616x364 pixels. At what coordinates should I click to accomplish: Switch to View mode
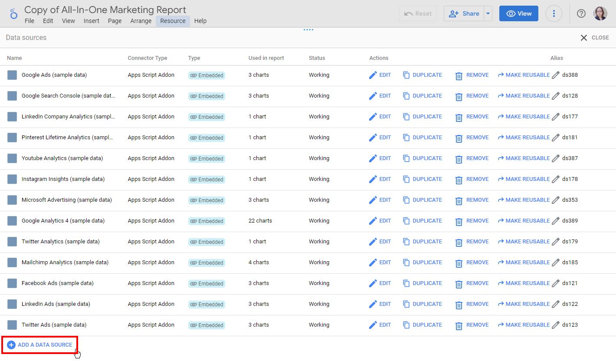[518, 13]
